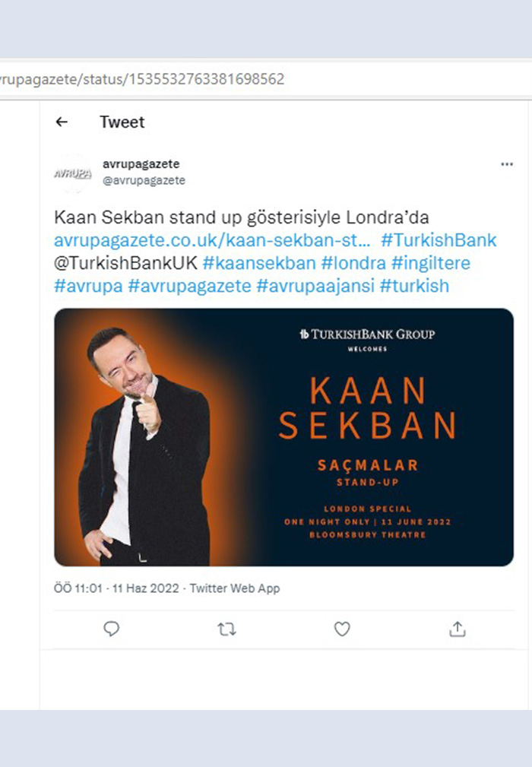This screenshot has width=532, height=767.
Task: Select the #kaansekban hashtag
Action: click(259, 264)
